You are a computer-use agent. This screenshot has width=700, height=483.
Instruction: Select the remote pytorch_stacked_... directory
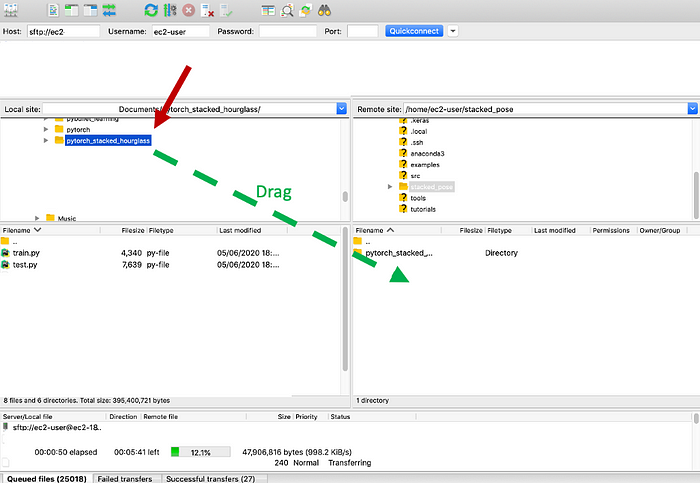[x=399, y=253]
